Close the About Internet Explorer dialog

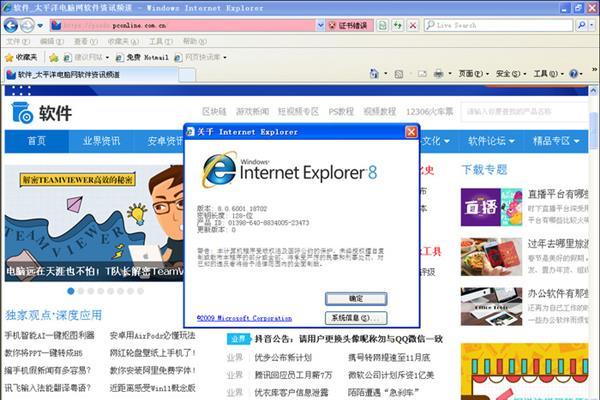point(411,132)
